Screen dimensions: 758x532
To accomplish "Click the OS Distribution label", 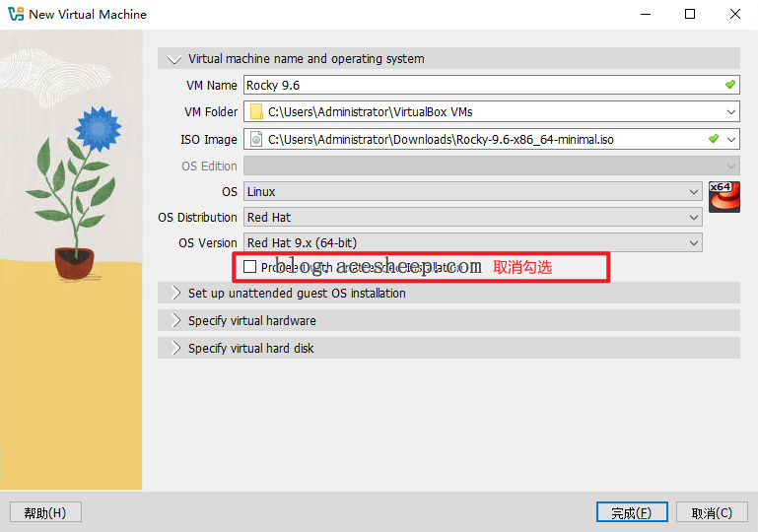I will [197, 218].
